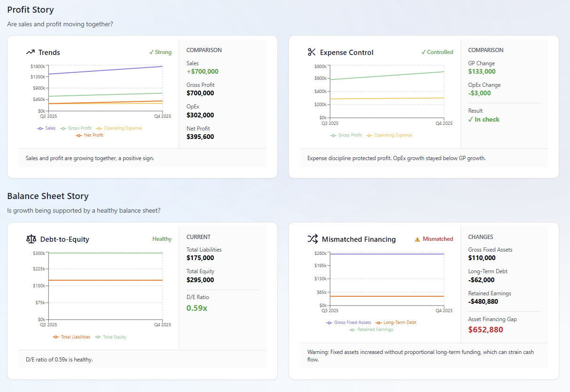Select the Mismatched Financing card title
The height and width of the screenshot is (392, 570).
coord(359,239)
